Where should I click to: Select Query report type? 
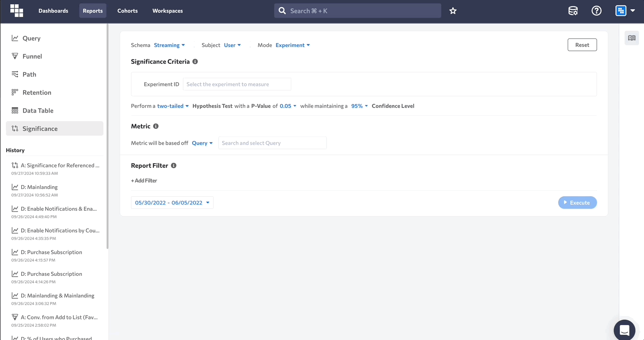(x=55, y=38)
